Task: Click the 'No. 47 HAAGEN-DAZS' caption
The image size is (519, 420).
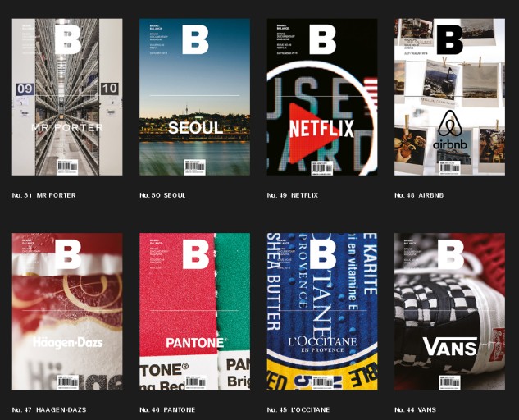Action: [49, 409]
